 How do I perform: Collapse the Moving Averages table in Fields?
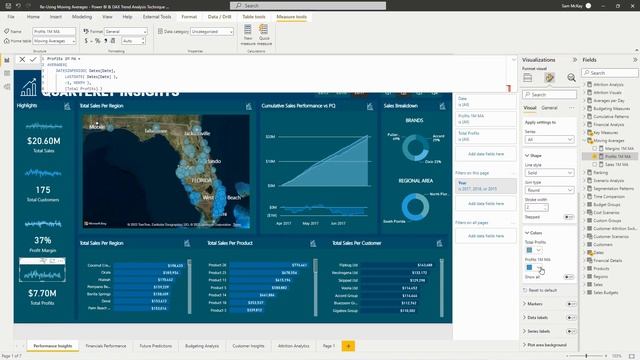click(584, 140)
